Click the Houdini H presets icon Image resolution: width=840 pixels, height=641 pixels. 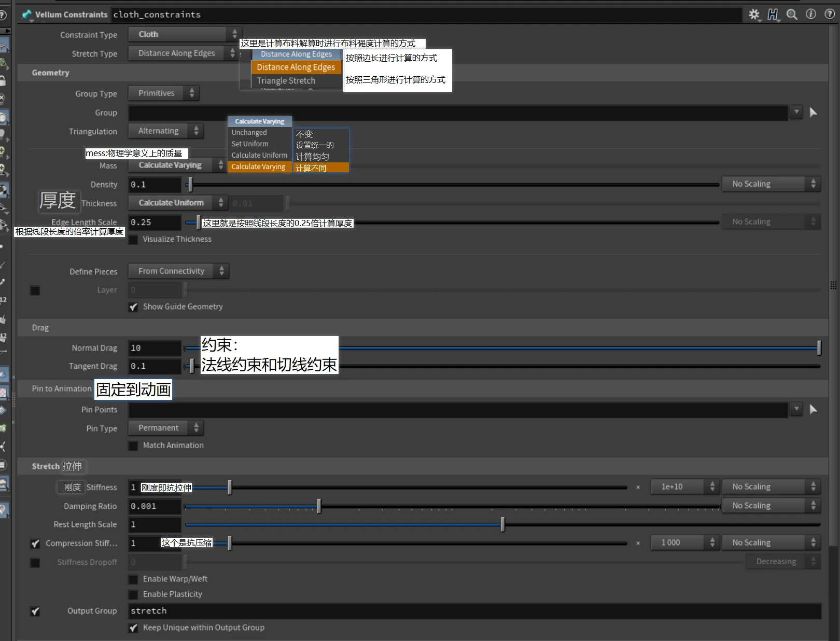tap(773, 15)
